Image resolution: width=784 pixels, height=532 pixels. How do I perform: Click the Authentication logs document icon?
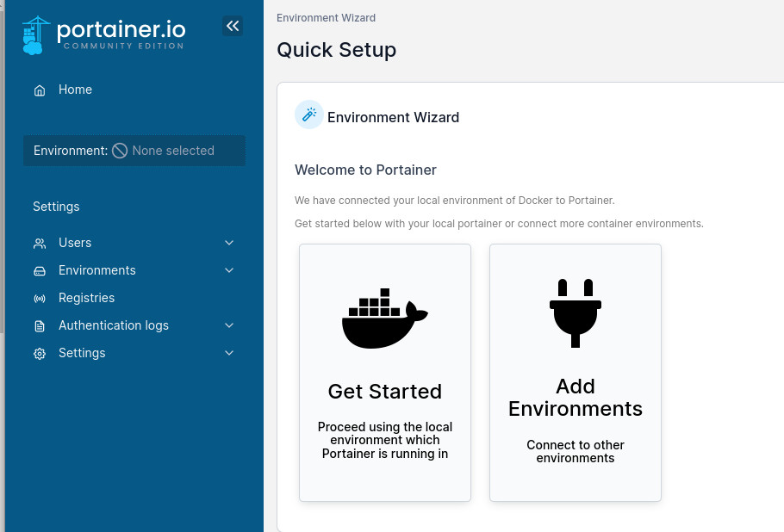coord(40,326)
